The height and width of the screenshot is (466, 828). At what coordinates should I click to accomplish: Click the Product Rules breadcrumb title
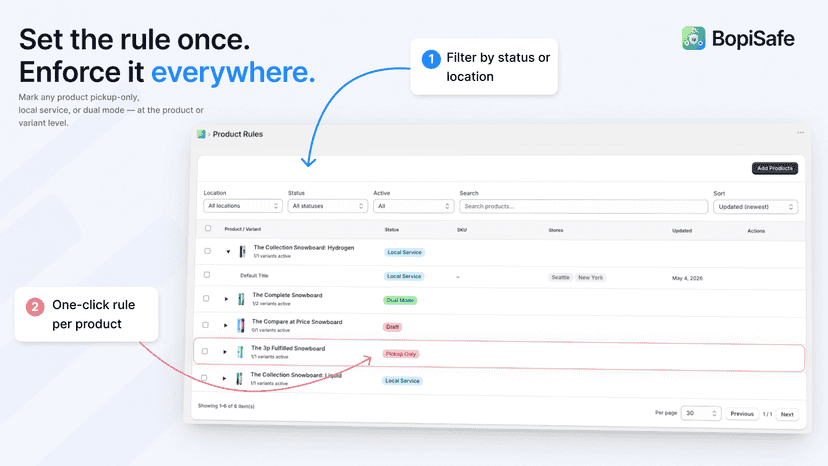(238, 134)
